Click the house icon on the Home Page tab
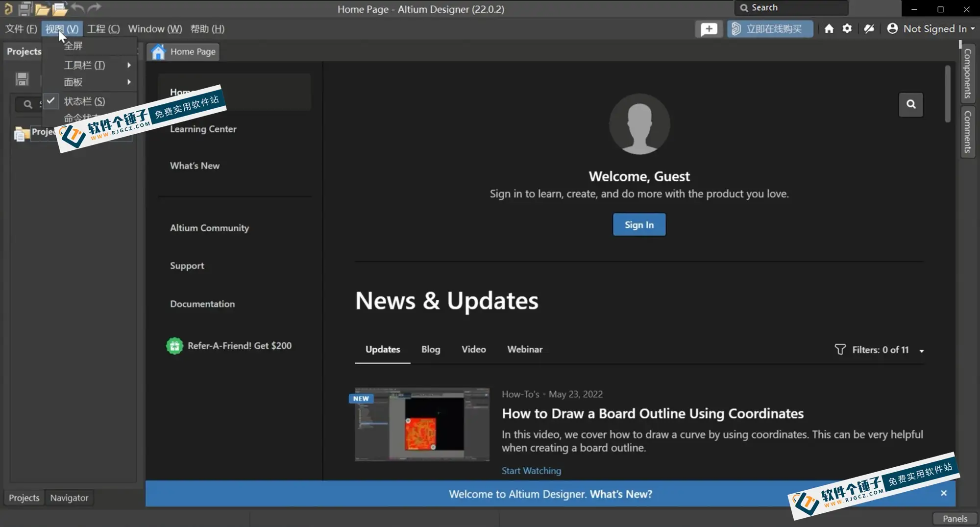 coord(158,51)
